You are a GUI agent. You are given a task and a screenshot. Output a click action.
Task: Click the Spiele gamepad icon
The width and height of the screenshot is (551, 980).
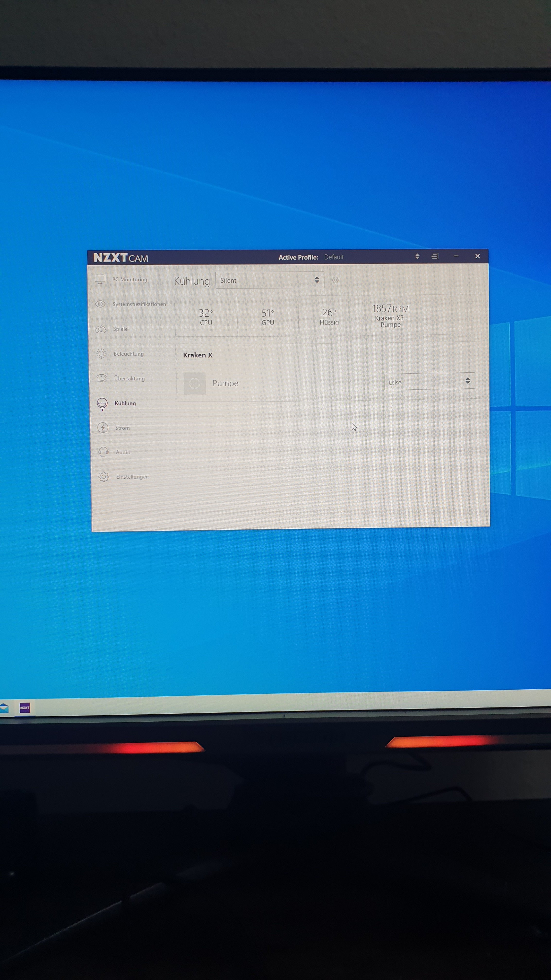pyautogui.click(x=101, y=329)
